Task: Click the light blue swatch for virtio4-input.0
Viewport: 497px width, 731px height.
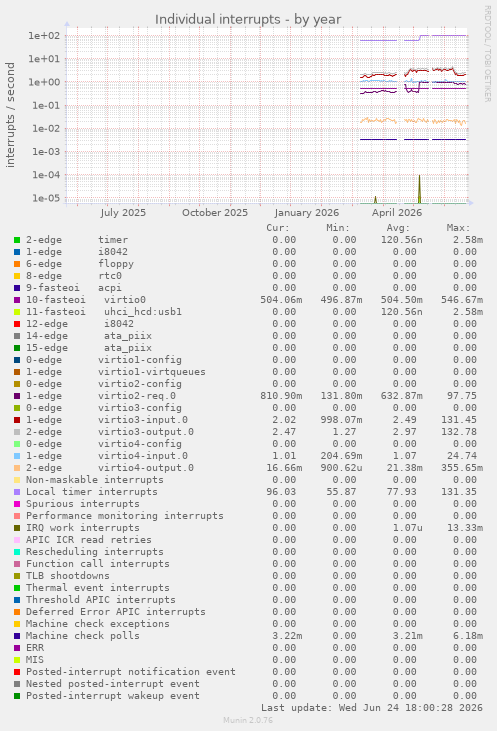Action: (x=17, y=456)
